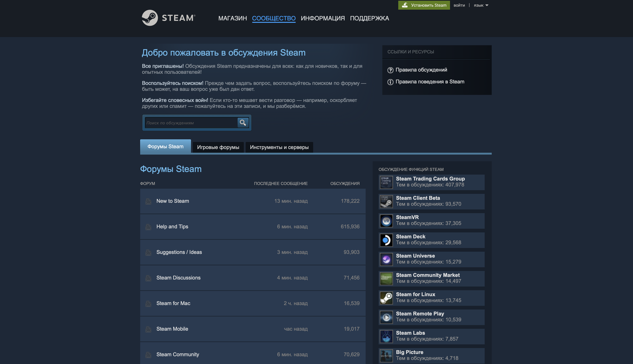Screen dimensions: 633x364
Task: Click forum icon beside Steam Community
Action: coord(148,355)
